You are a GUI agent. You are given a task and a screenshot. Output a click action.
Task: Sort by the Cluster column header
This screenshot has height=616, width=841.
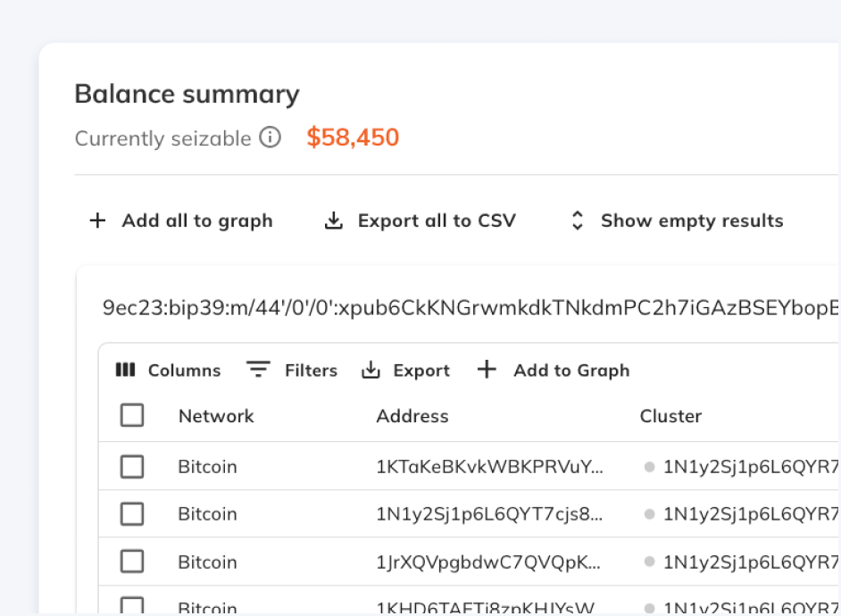670,416
